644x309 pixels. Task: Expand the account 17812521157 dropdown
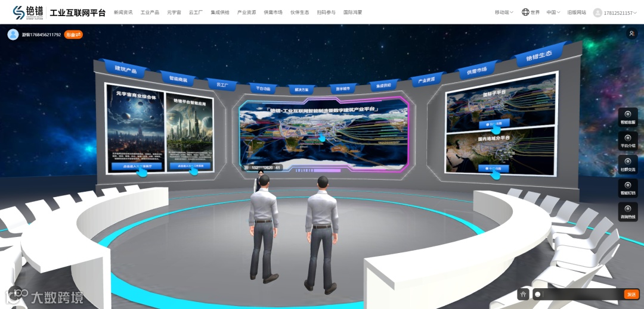click(x=620, y=13)
